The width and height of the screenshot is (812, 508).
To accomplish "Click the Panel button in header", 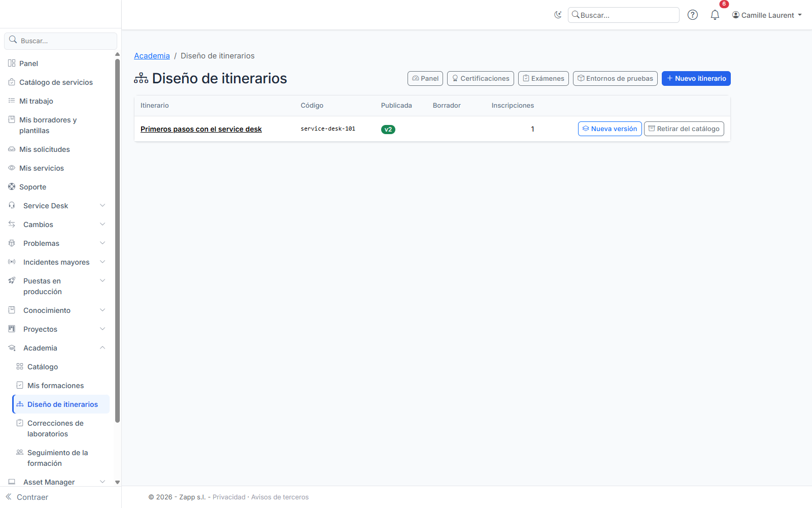I will pyautogui.click(x=425, y=78).
